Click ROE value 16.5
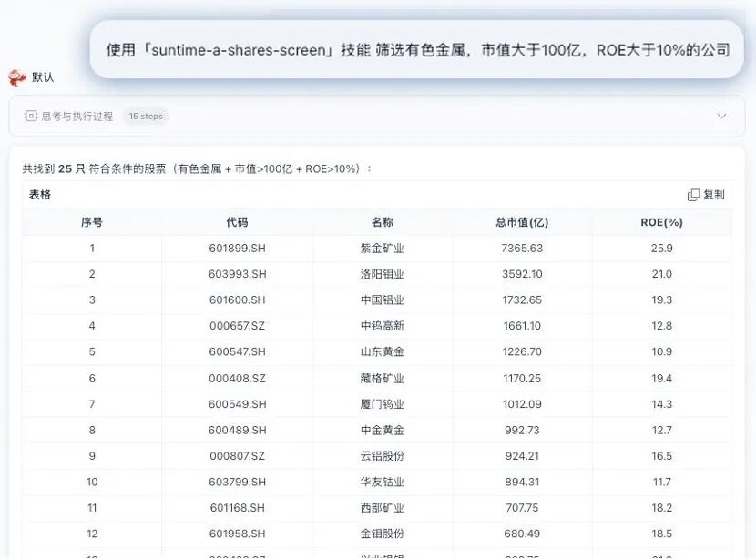 (x=661, y=456)
